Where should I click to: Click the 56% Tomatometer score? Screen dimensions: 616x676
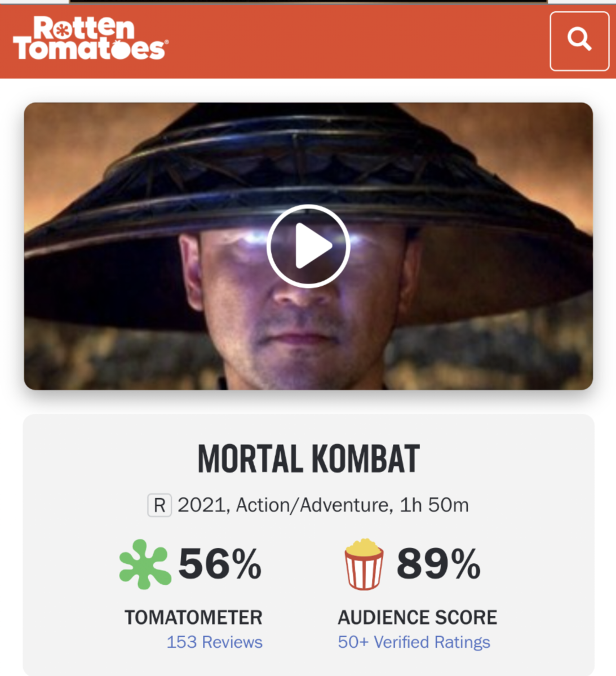[x=220, y=564]
